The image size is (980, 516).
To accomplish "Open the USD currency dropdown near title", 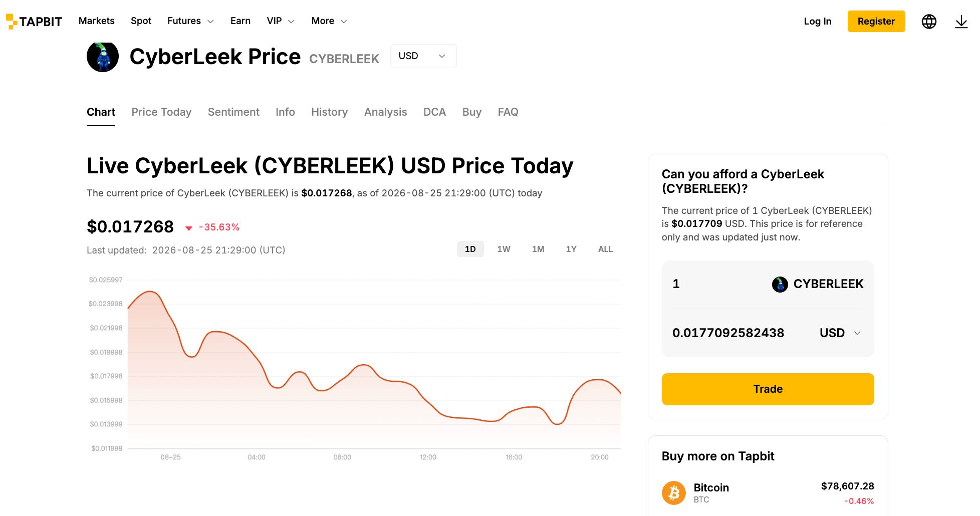I will point(423,56).
